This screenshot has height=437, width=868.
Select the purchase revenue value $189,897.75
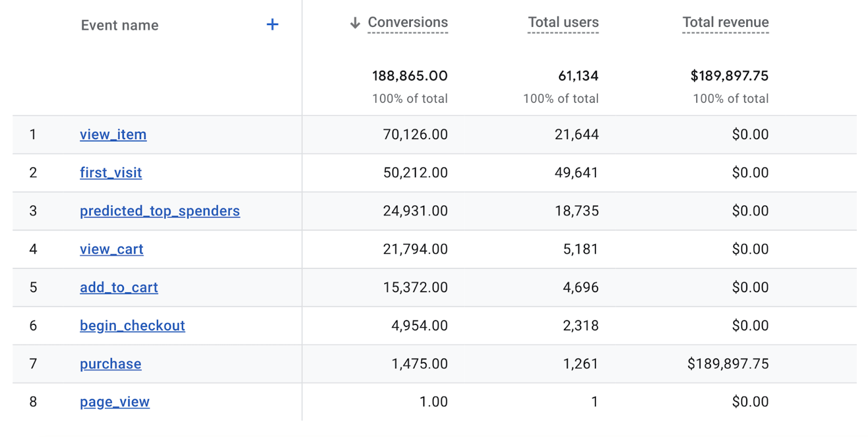[x=728, y=364]
